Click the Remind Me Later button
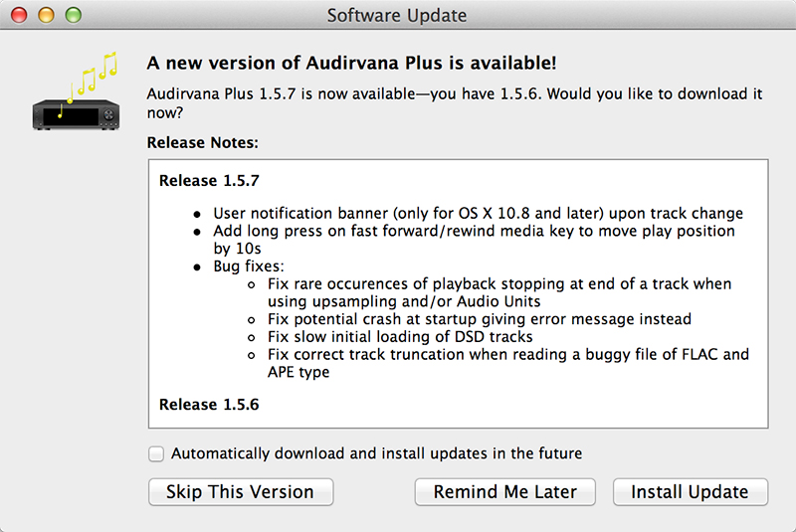This screenshot has width=796, height=532. click(505, 492)
